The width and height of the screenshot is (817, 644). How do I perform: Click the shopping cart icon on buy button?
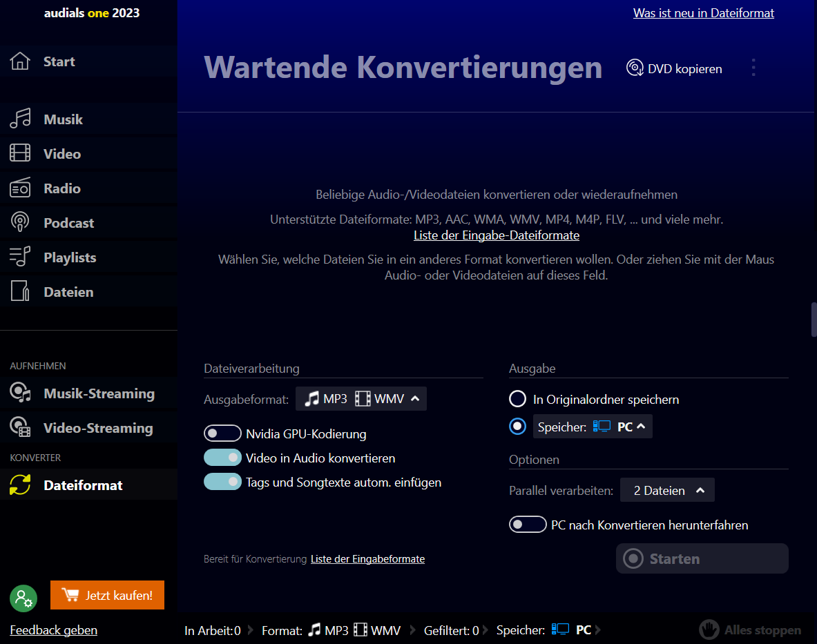click(x=70, y=594)
